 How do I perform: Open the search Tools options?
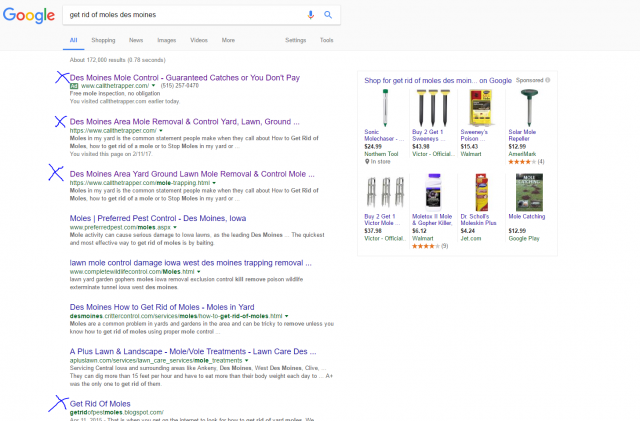pyautogui.click(x=327, y=40)
